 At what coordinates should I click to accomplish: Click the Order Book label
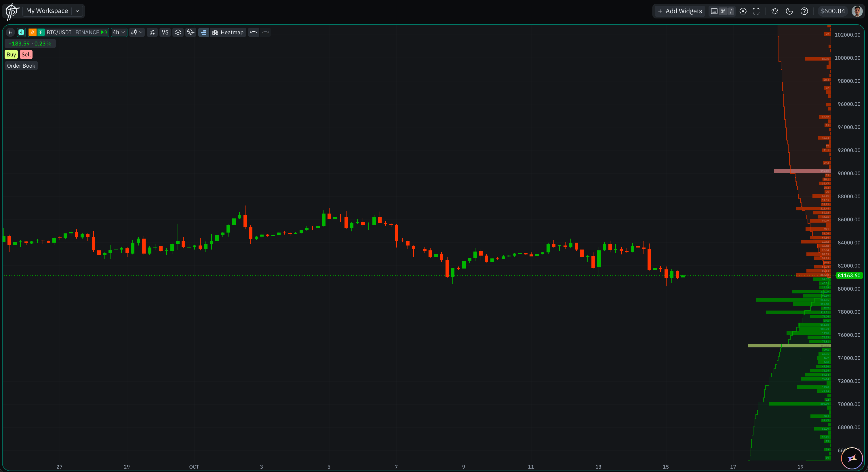(21, 66)
